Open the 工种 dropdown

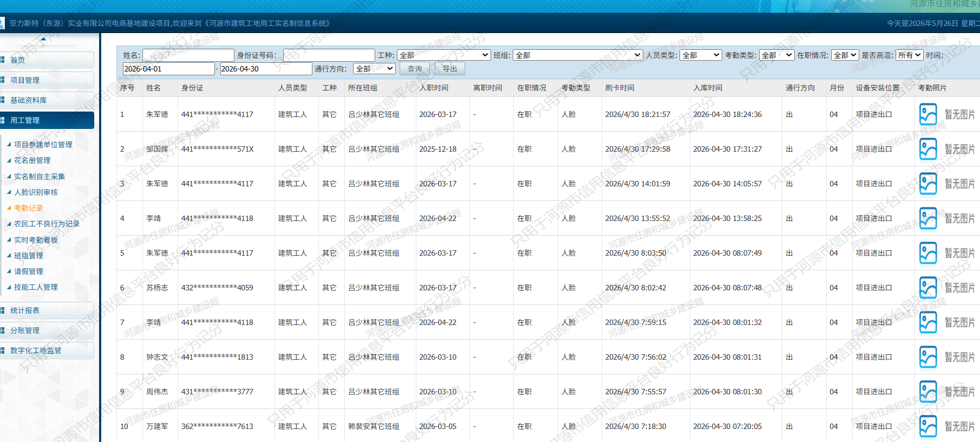(x=444, y=55)
